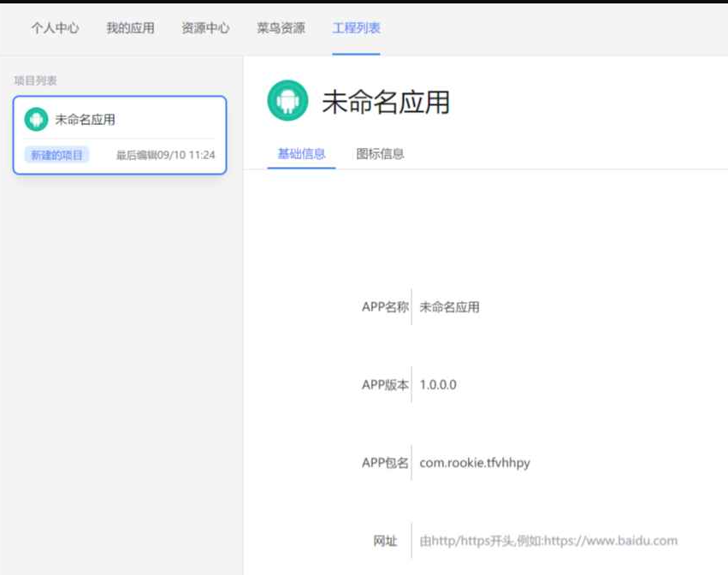Select the 工程列表 tab

coord(356,28)
